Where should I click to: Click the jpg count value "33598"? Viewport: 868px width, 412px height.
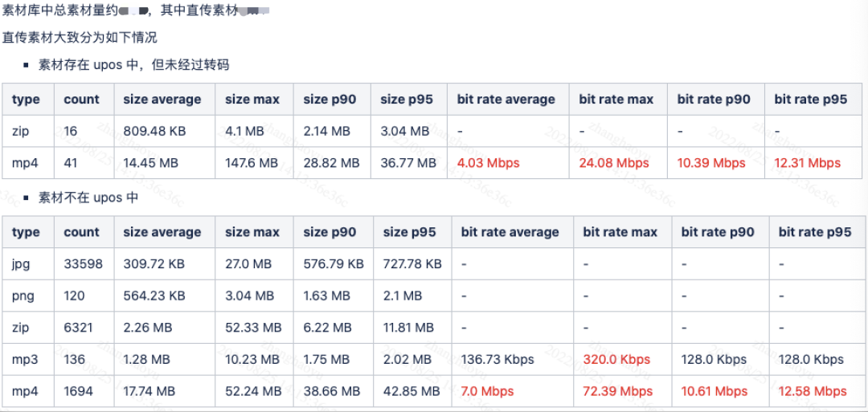[84, 263]
